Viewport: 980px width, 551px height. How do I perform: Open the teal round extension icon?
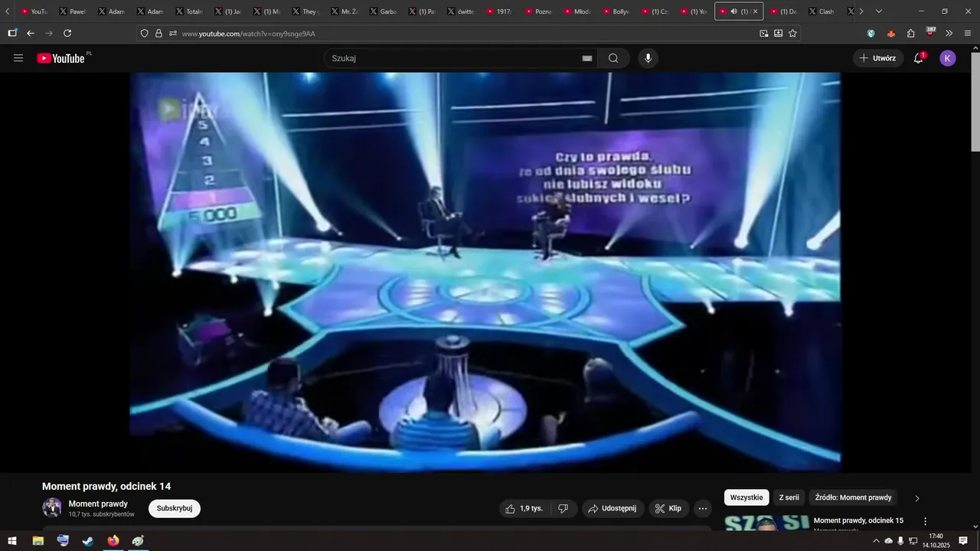[x=871, y=33]
